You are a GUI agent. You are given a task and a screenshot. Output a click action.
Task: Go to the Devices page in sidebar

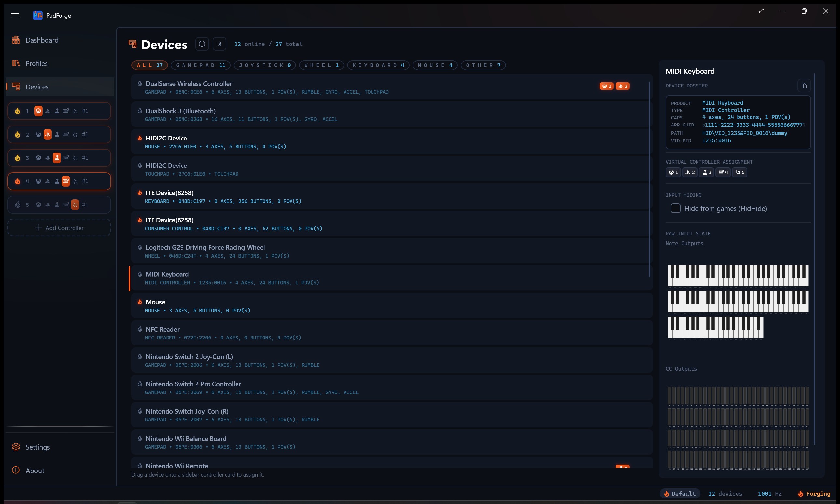click(x=60, y=87)
